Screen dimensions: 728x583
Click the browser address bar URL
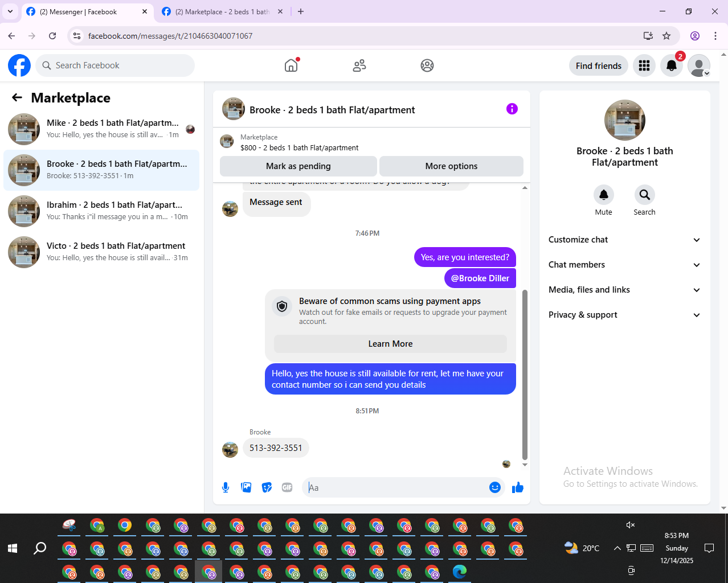click(x=170, y=36)
